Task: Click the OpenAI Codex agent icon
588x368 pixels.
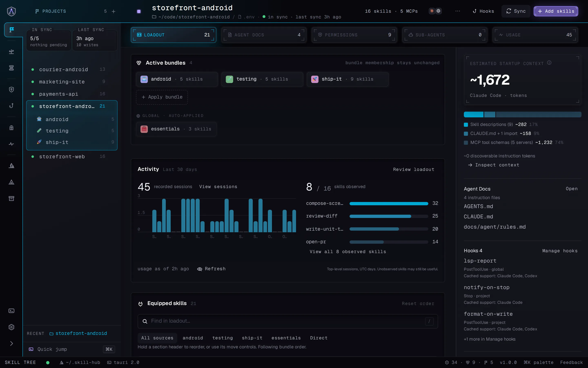Action: click(x=439, y=11)
